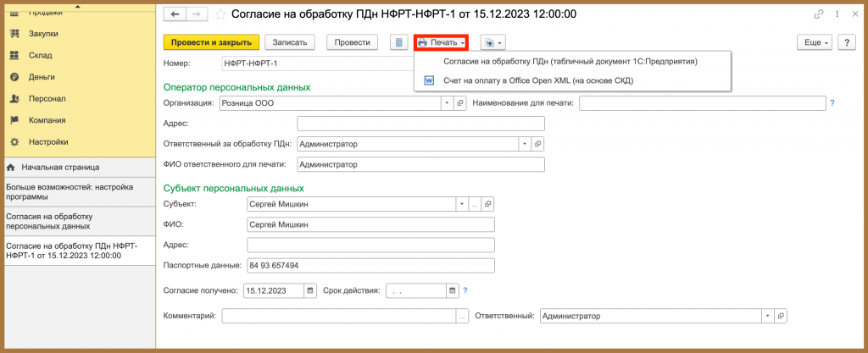Screen dimensions: 868x353
Task: Click the operator Адрес field
Action: (x=420, y=124)
